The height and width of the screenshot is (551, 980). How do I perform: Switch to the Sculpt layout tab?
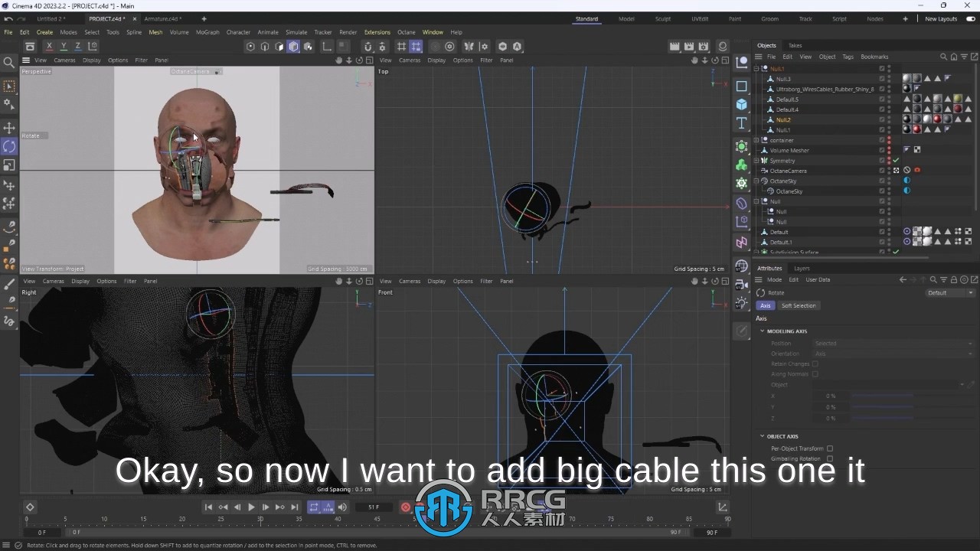663,18
